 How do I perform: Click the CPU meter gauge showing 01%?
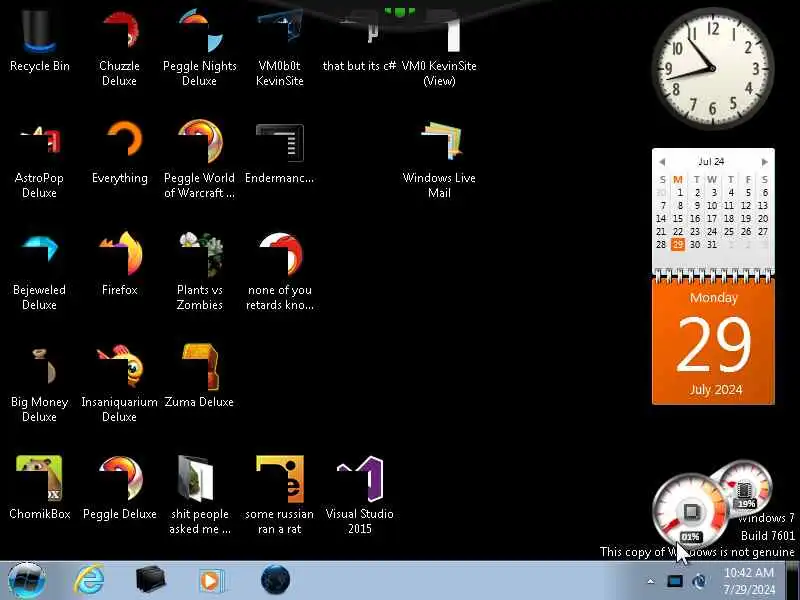[x=691, y=510]
